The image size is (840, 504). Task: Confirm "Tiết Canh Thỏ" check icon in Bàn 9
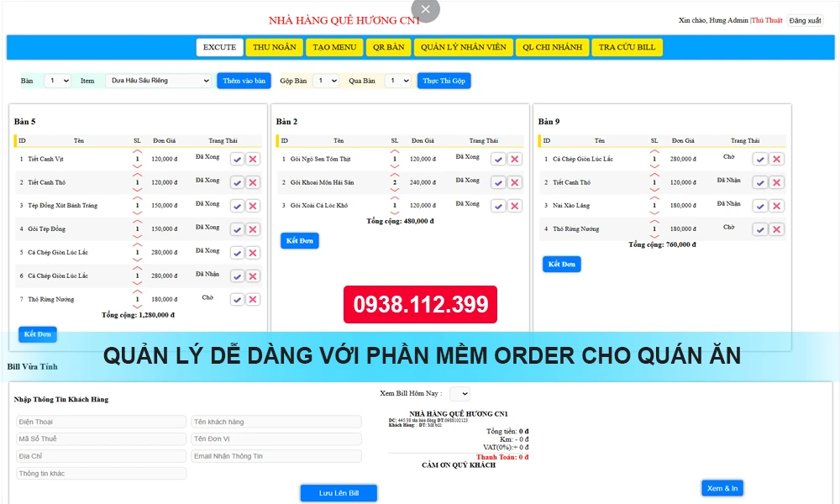click(x=759, y=181)
